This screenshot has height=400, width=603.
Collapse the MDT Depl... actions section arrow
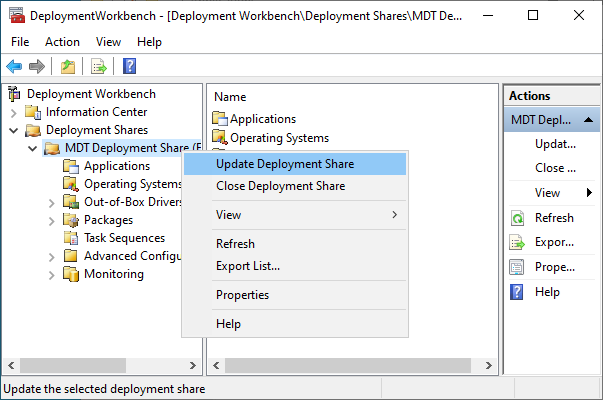pyautogui.click(x=588, y=120)
